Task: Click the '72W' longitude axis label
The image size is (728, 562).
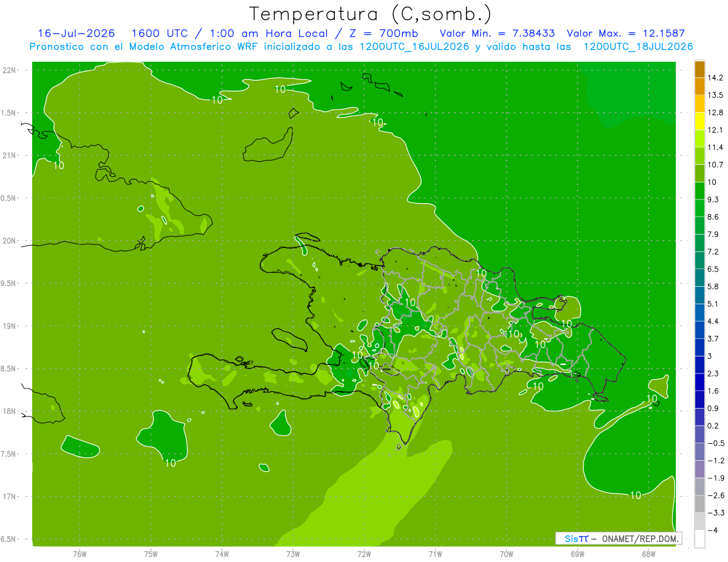Action: coord(364,554)
